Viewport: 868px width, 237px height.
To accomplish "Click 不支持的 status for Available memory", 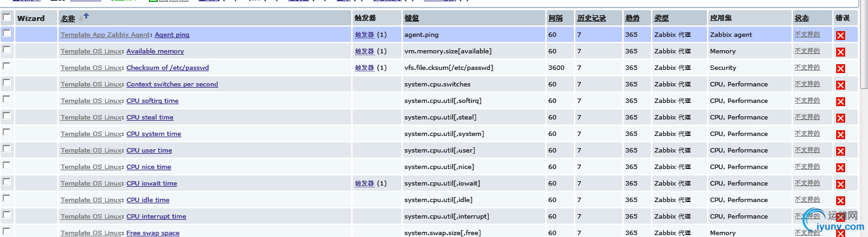I will click(x=807, y=51).
